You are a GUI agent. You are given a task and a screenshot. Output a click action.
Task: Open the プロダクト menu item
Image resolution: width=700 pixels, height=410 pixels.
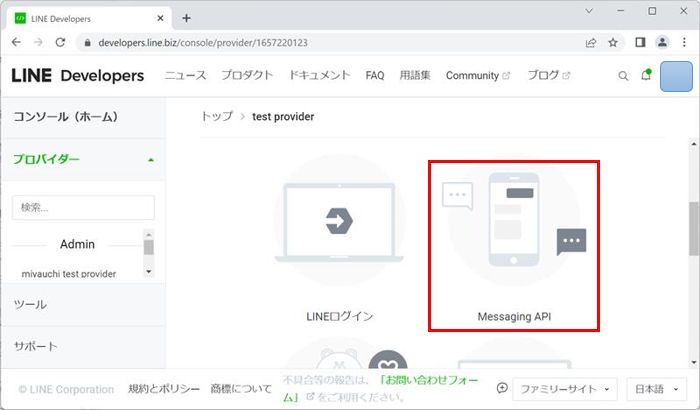[x=247, y=75]
